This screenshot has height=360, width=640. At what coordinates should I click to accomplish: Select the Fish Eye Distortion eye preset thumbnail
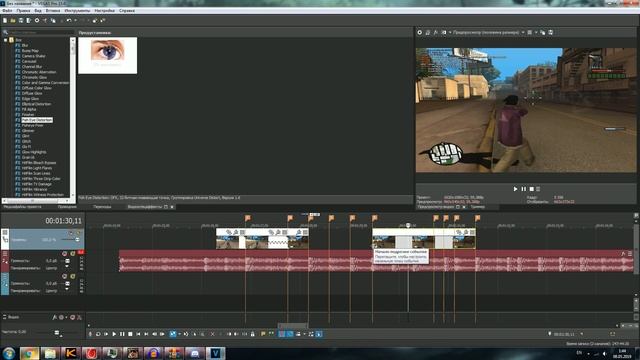[x=108, y=56]
